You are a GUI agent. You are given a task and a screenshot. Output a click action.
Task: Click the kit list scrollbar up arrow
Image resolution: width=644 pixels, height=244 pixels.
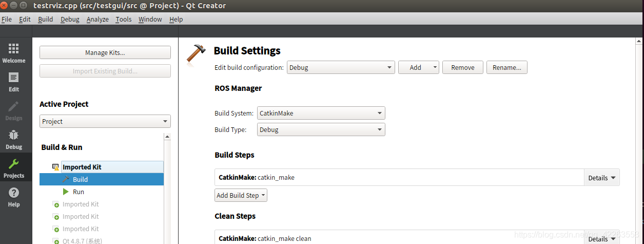167,137
